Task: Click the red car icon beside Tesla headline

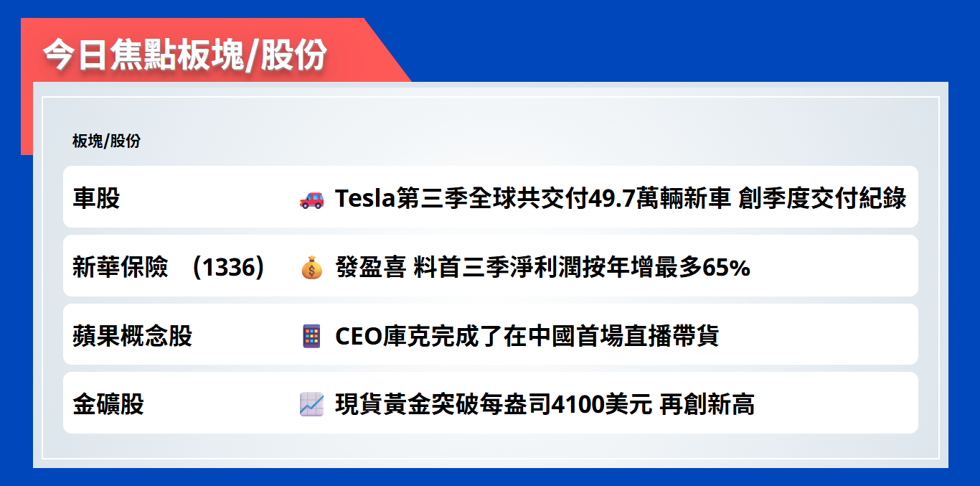Action: pos(311,199)
